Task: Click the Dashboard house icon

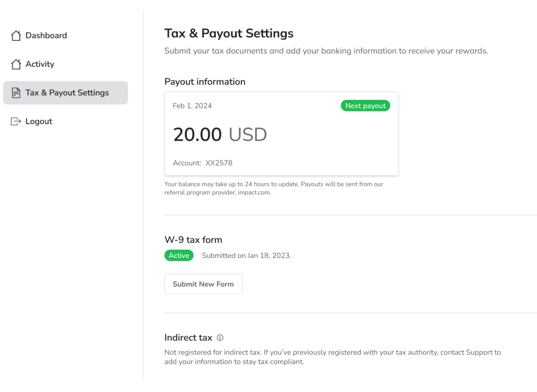Action: tap(16, 35)
